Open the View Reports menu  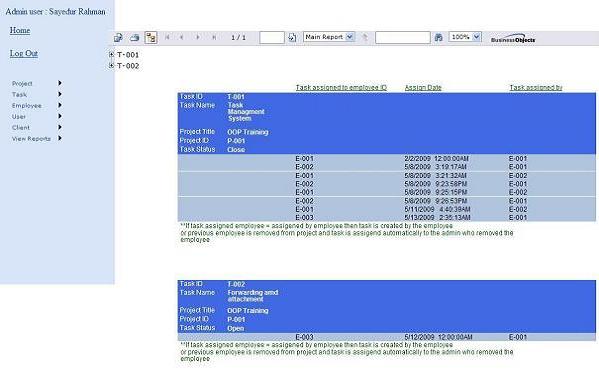[x=31, y=139]
